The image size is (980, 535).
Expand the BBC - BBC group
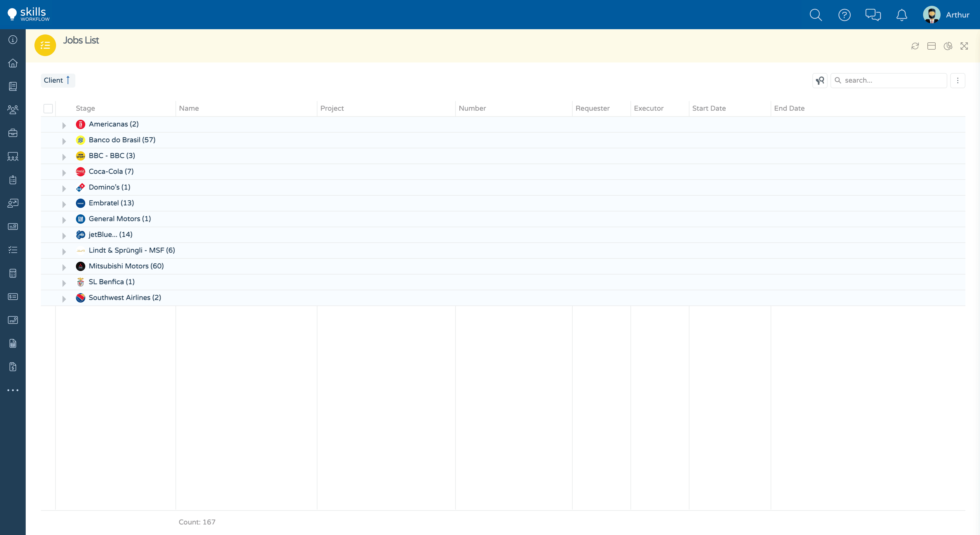click(x=64, y=157)
